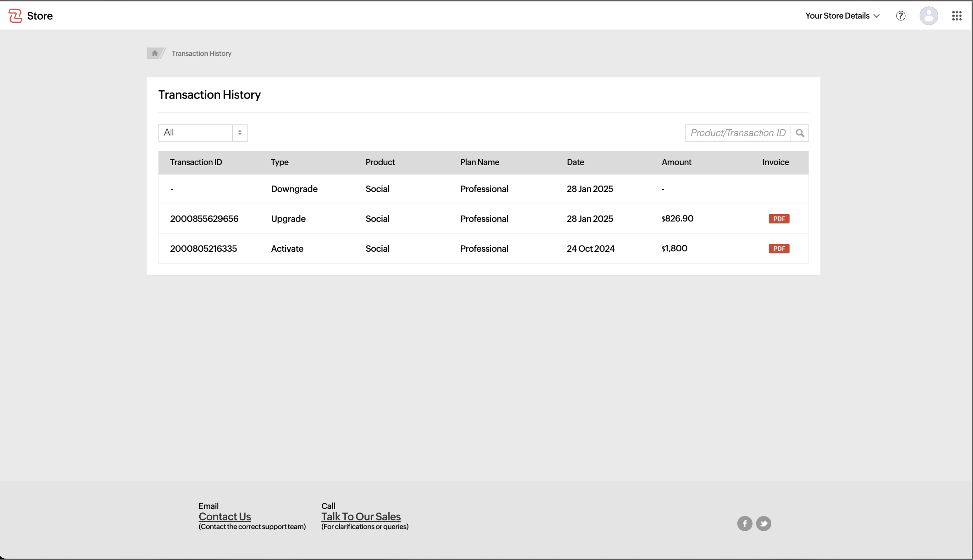This screenshot has height=560, width=973.
Task: Expand Your Store Details dropdown
Action: [842, 16]
